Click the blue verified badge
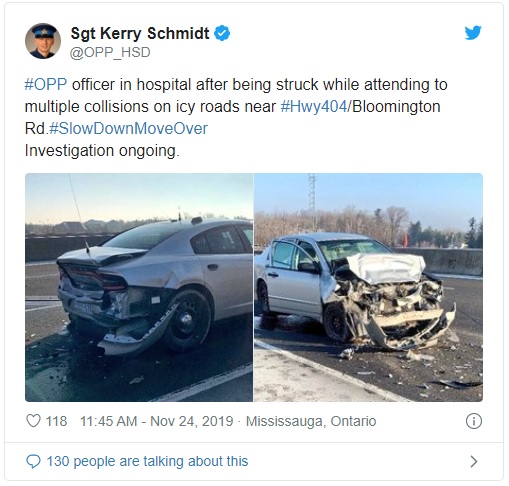The image size is (509, 486). click(222, 33)
